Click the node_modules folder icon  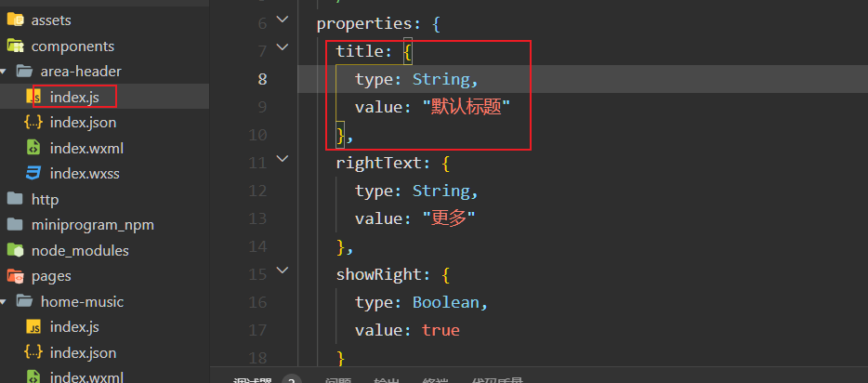pyautogui.click(x=15, y=250)
